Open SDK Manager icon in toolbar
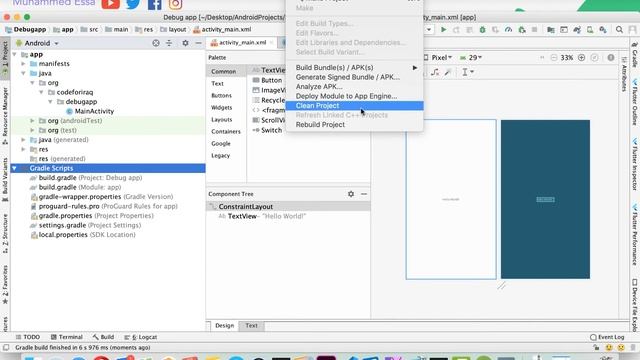Screen dimensions: 640x360 (x=603, y=30)
